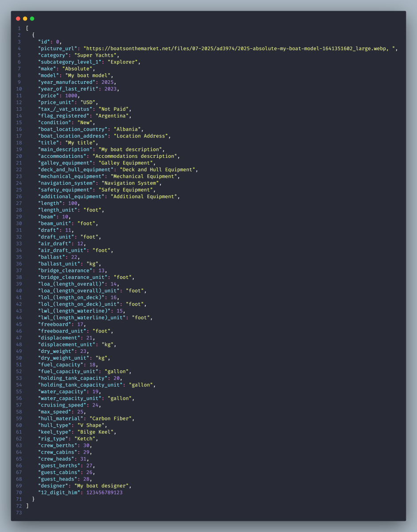This screenshot has width=417, height=532.
Task: Click the "Argentina" flag value
Action: (112, 116)
